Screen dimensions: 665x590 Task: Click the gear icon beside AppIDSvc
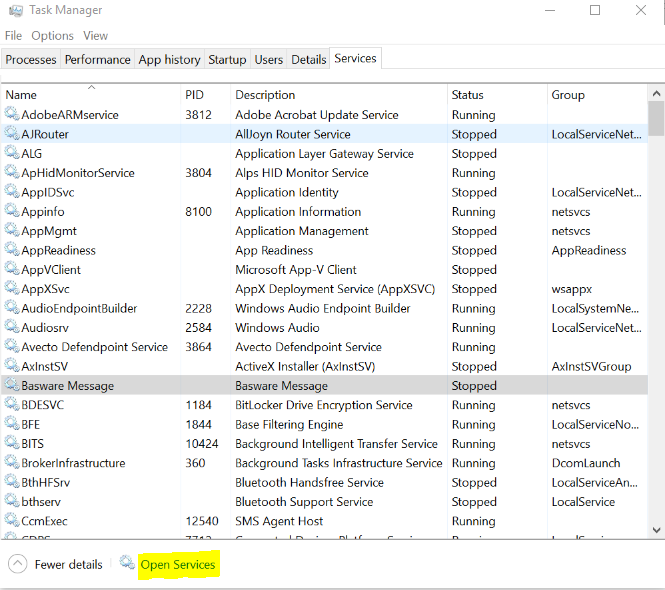[12, 191]
